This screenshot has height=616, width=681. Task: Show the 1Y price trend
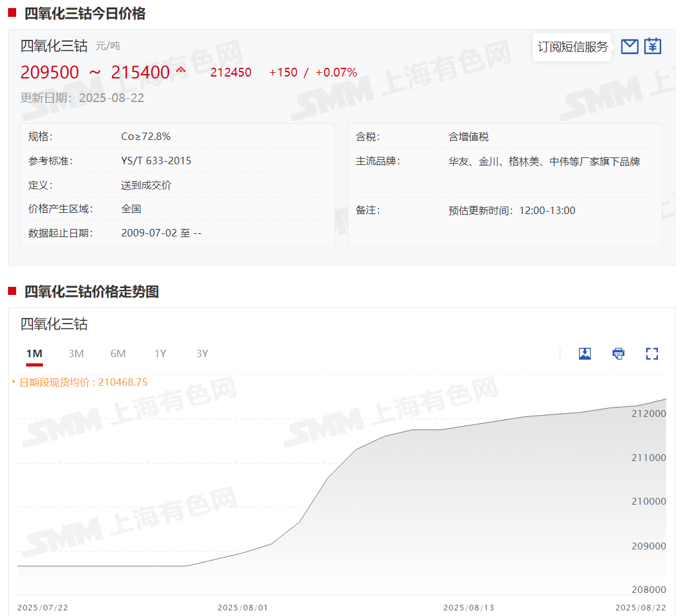(160, 353)
